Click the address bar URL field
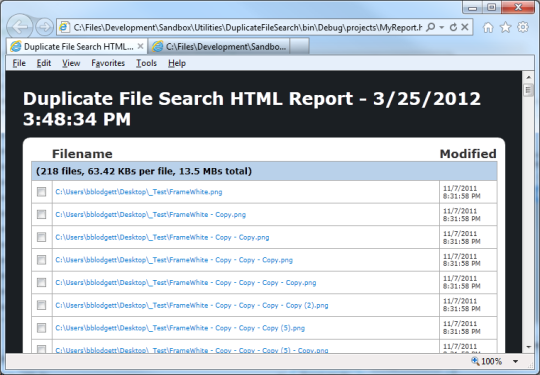The image size is (540, 375). [247, 28]
